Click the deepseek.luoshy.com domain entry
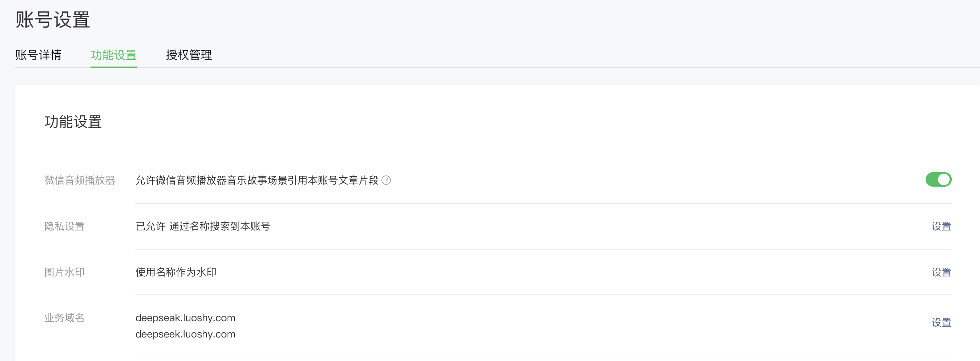 pyautogui.click(x=185, y=334)
